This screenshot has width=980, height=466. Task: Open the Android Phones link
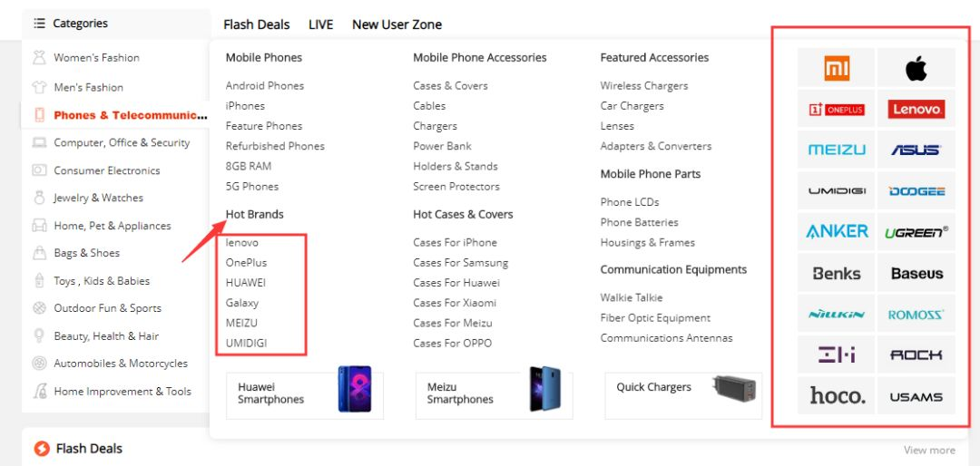[265, 86]
